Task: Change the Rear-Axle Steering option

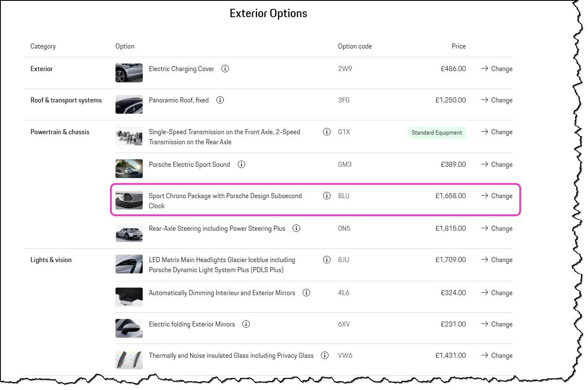Action: point(497,228)
